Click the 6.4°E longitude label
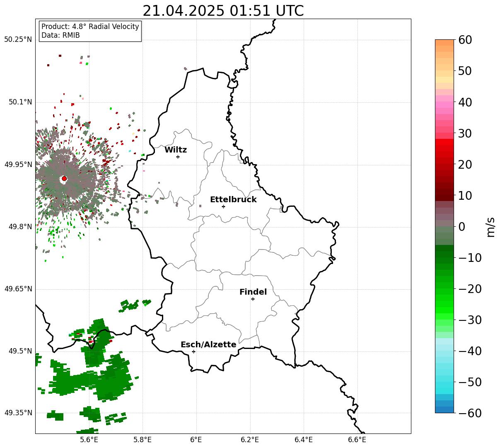500x448 pixels. pos(304,440)
